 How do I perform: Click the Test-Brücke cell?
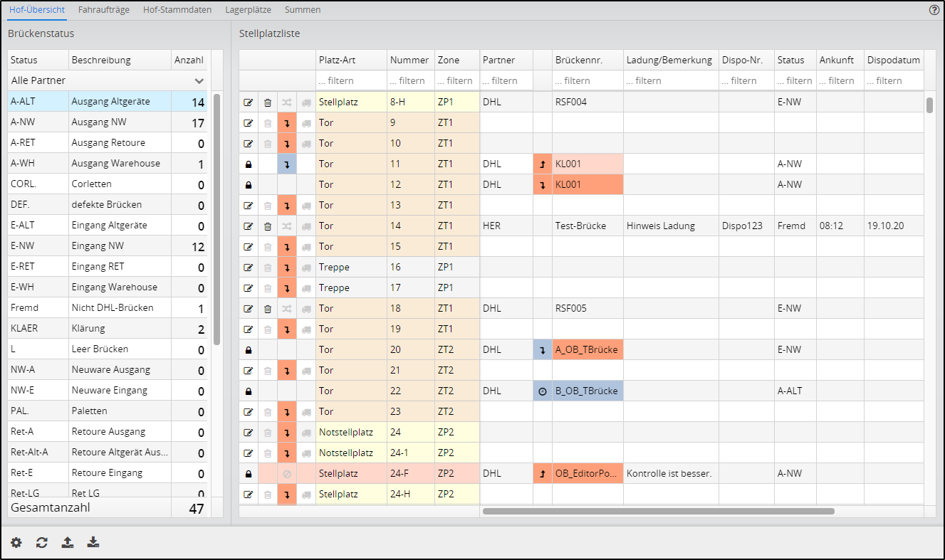click(x=588, y=226)
